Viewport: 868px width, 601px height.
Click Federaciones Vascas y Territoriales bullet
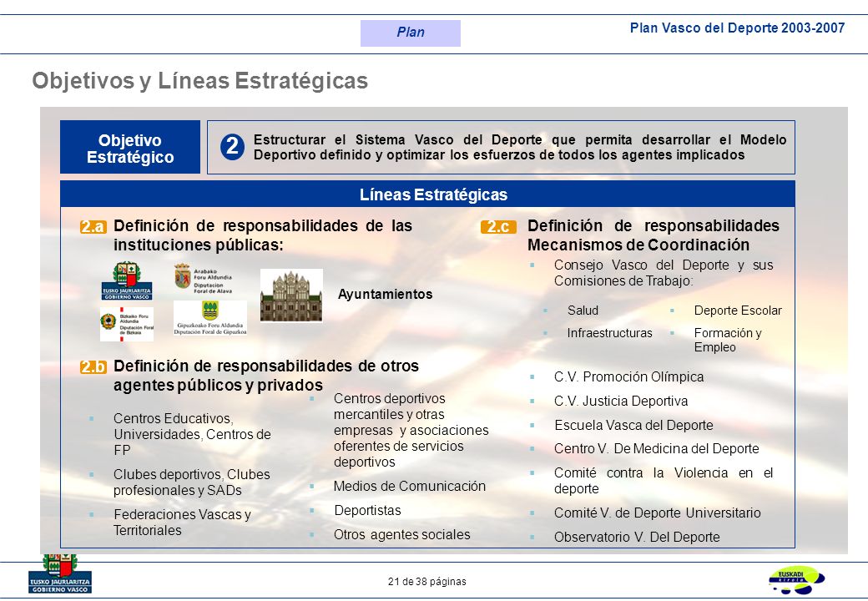(182, 523)
